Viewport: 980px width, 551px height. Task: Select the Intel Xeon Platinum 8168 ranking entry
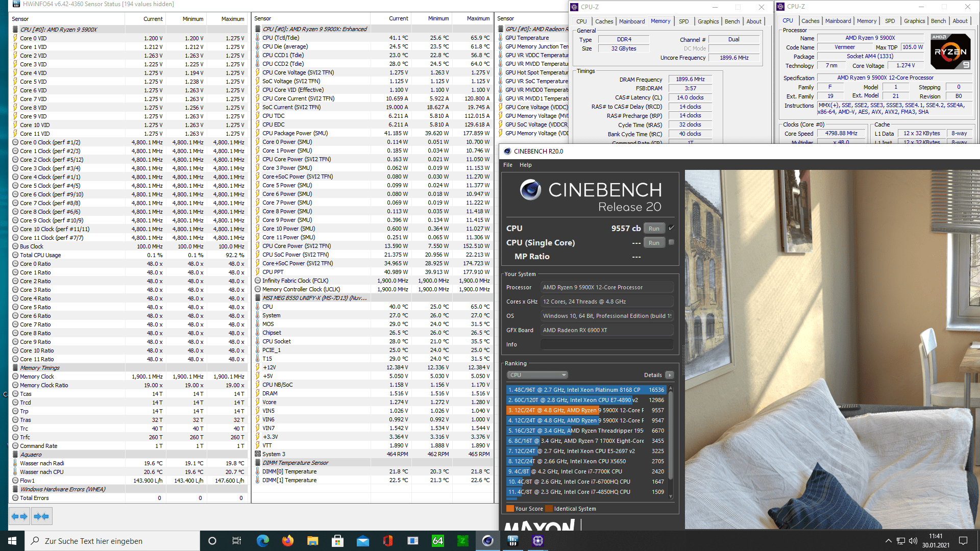coord(586,390)
